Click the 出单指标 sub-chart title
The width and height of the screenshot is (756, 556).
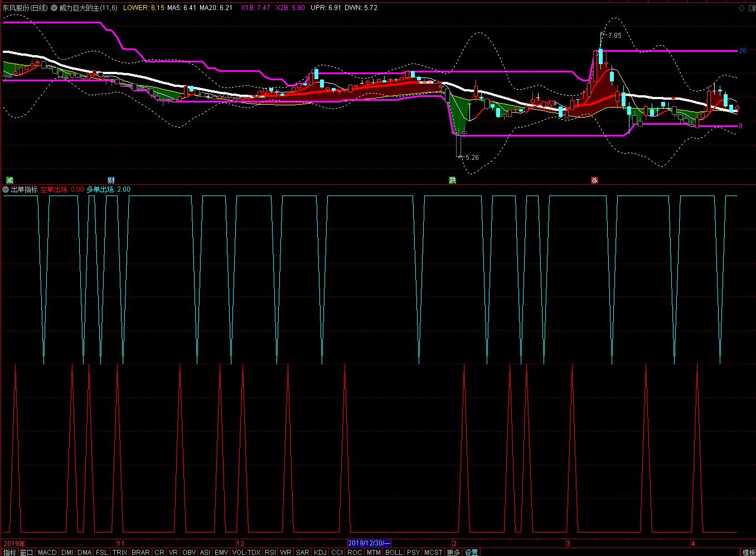pyautogui.click(x=25, y=189)
